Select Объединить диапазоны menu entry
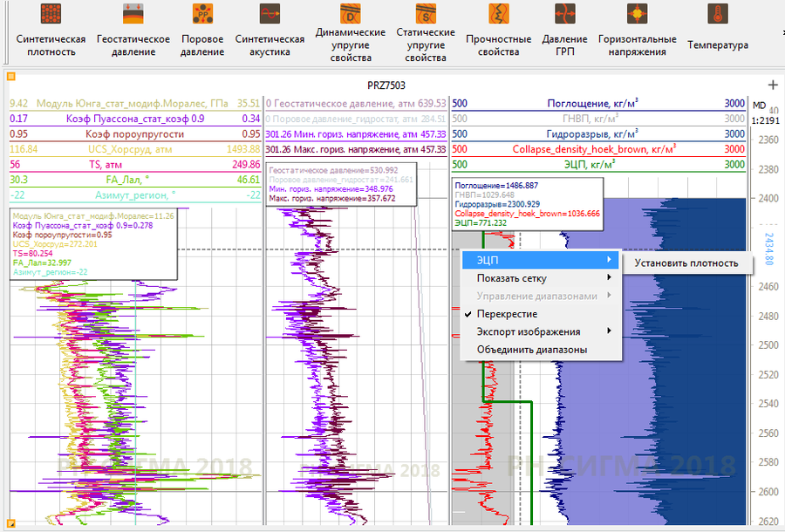 531,350
